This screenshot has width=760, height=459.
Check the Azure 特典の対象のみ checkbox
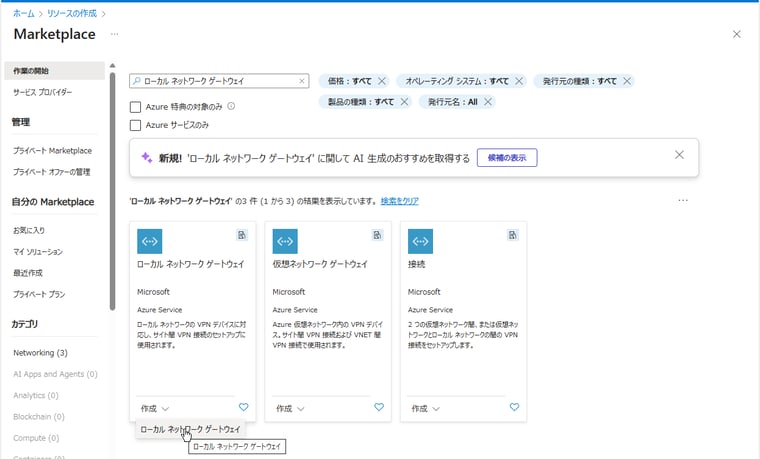pos(135,107)
